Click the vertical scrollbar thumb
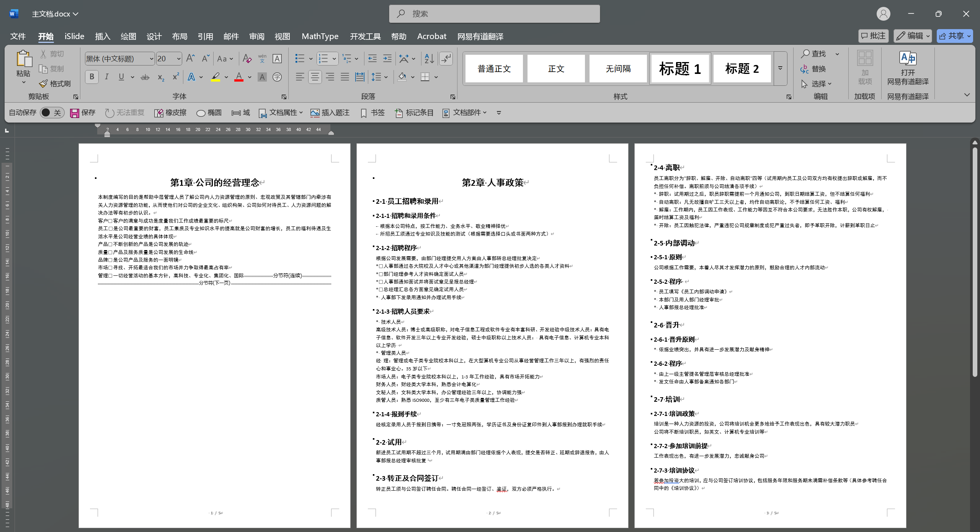The image size is (980, 532). (975, 262)
